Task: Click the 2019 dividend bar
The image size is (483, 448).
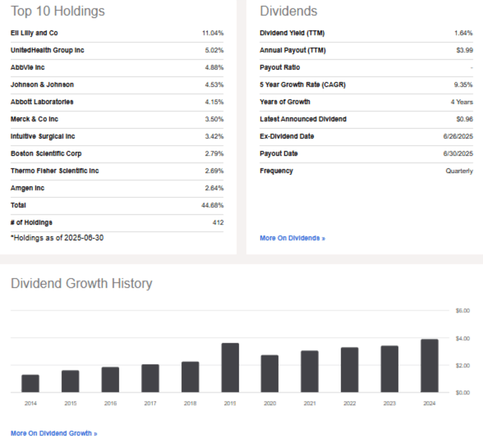Action: pos(230,368)
